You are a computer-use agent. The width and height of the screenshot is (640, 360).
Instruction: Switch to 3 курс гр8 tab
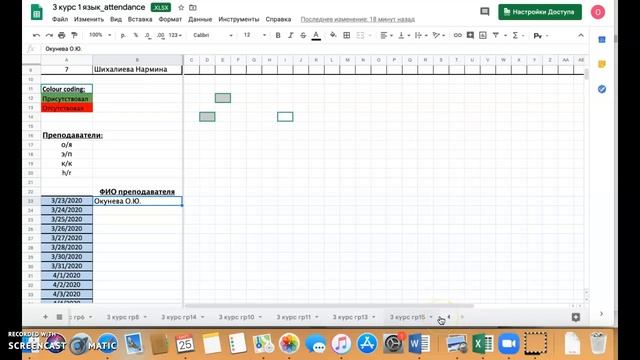[123, 317]
